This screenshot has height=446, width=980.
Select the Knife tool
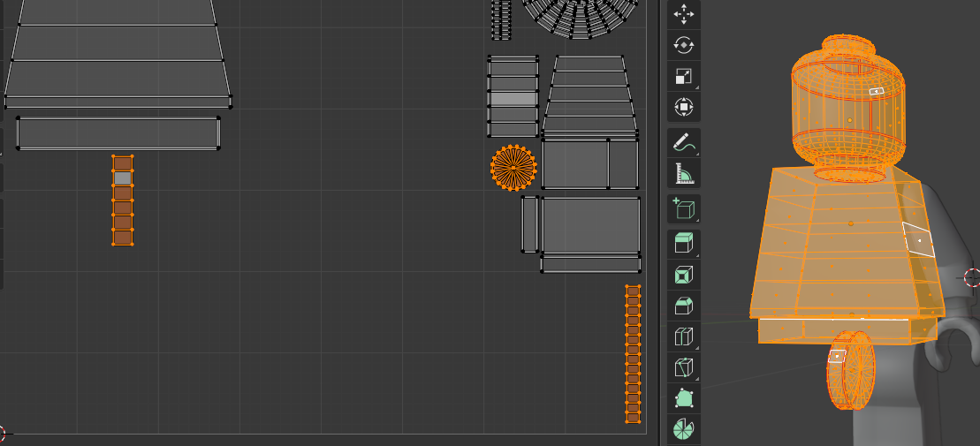pyautogui.click(x=684, y=367)
